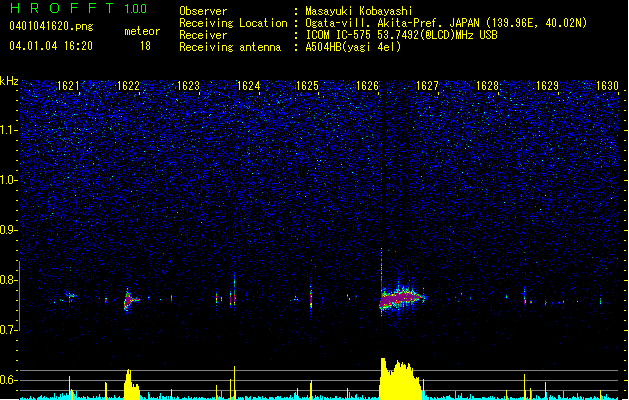Viewport: 629px width, 400px height.
Task: Click the Receiver label
Action: click(x=203, y=35)
